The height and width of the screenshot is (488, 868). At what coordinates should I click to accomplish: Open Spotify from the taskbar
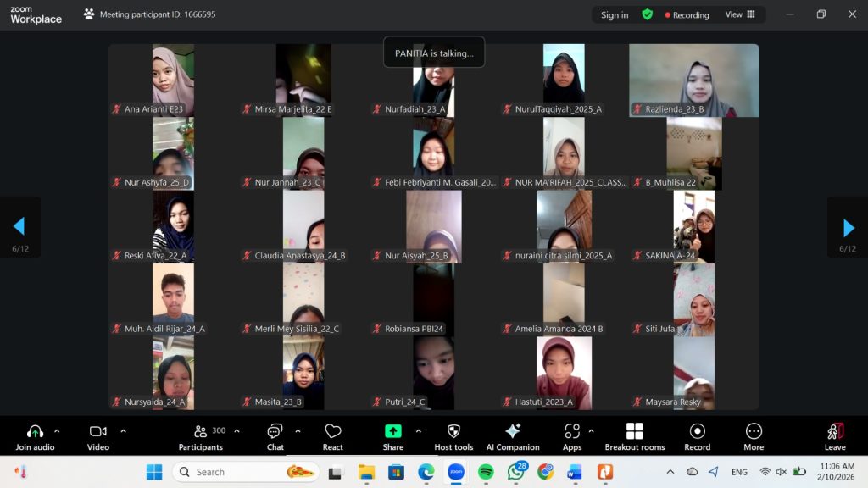pyautogui.click(x=486, y=472)
